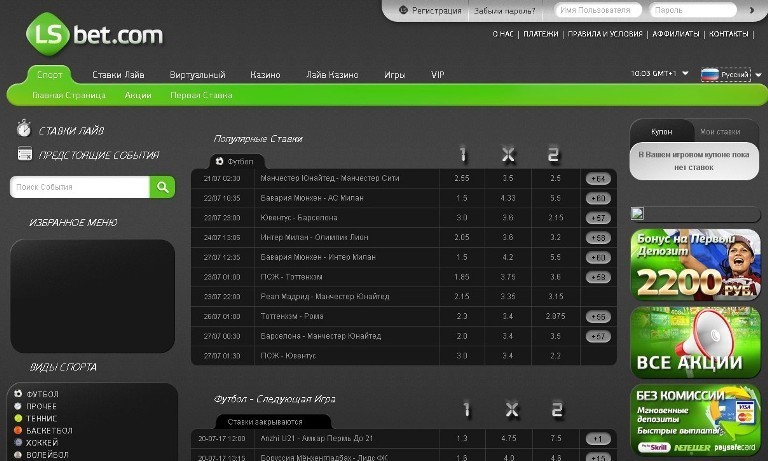Open the ВСЕ АКЦИИ banner
768x461 pixels.
pos(695,342)
